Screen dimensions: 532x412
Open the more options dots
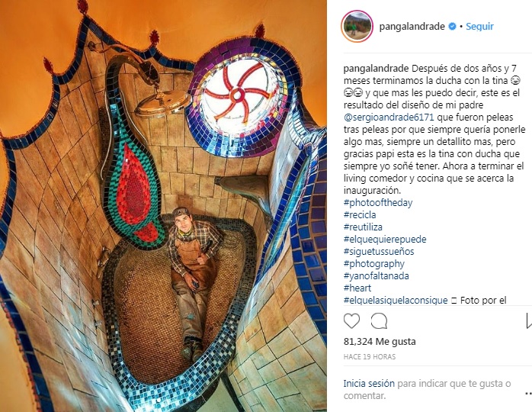click(x=529, y=394)
